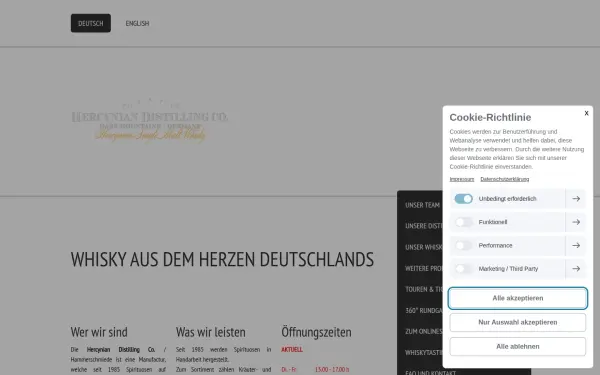The image size is (600, 375).
Task: Expand details arrow for Marketing / Third Party
Action: point(576,269)
